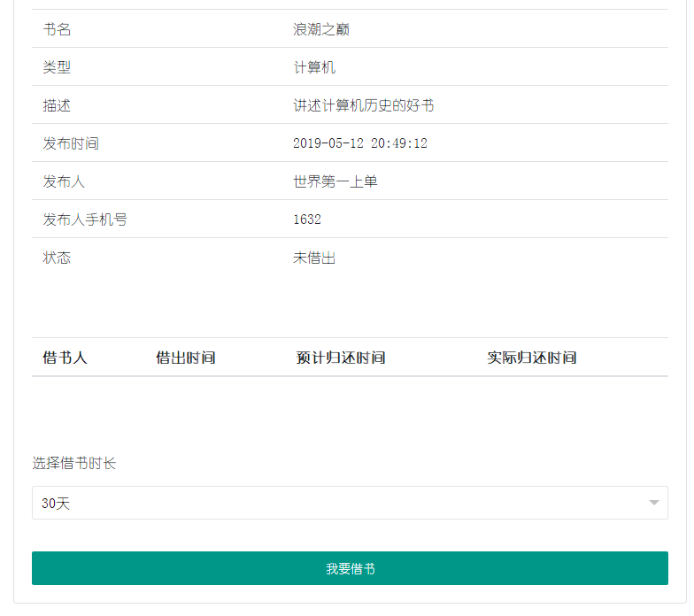This screenshot has height=616, width=694.
Task: Click the publish timestamp 2019-05-12 20:49:12
Action: click(360, 143)
